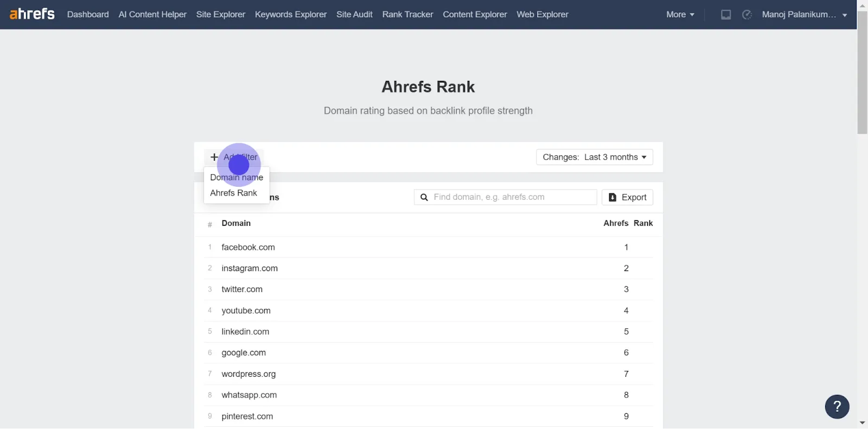Screen dimensions: 868x429
Task: Expand the More menu
Action: (680, 15)
